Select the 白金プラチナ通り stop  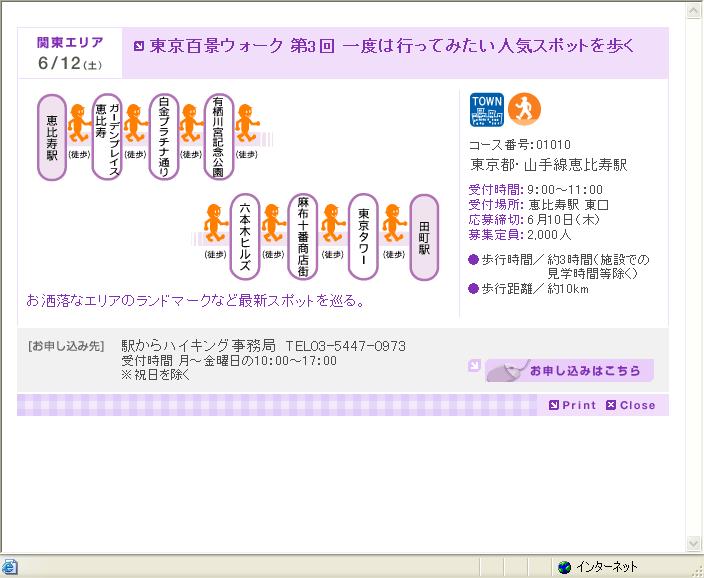(x=164, y=137)
